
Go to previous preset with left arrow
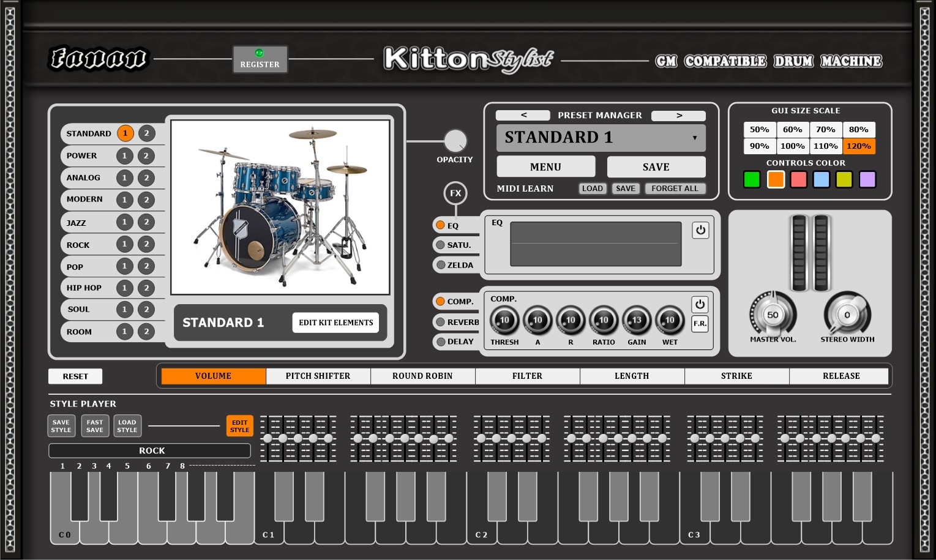523,115
